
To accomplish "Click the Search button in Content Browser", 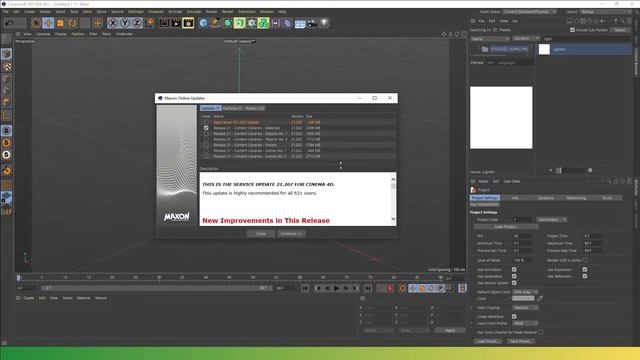I will point(620,30).
